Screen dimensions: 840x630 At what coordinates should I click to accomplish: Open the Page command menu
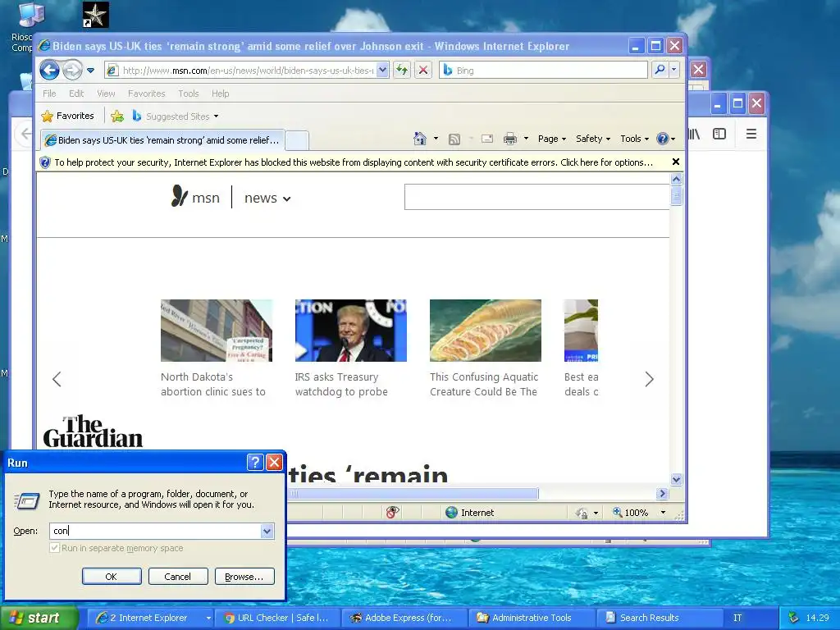[x=552, y=139]
